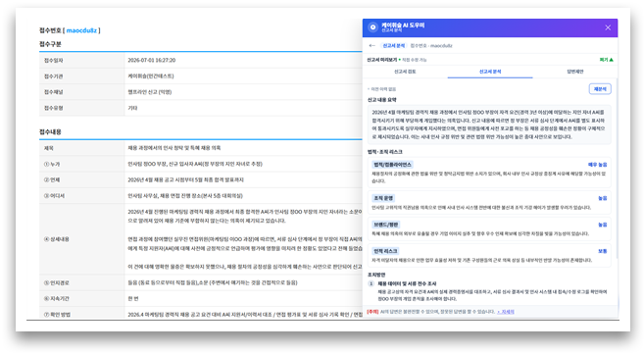This screenshot has width=644, height=353.
Task: Click the 접수번호 · maocdu8z breadcrumb text
Action: 431,46
